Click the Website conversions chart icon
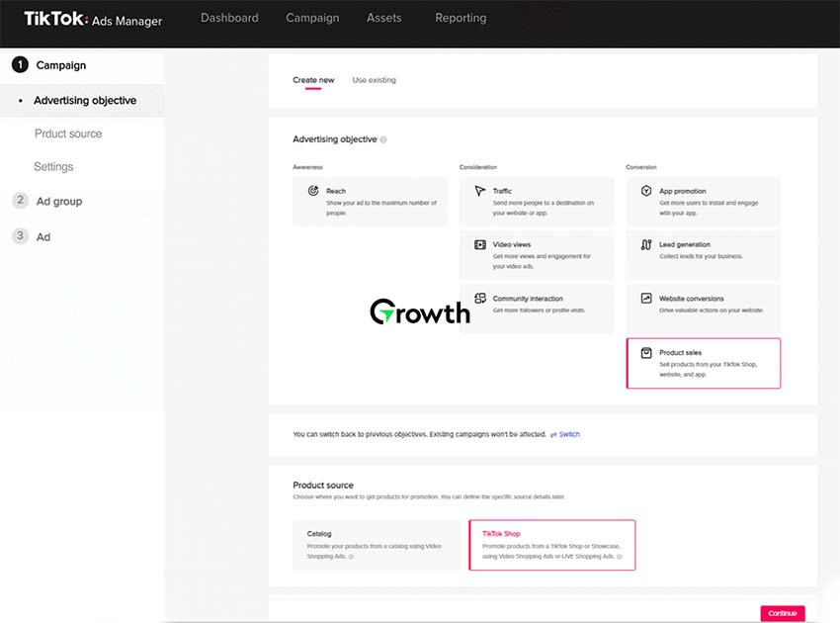Screen dimensions: 840x623 coord(646,298)
